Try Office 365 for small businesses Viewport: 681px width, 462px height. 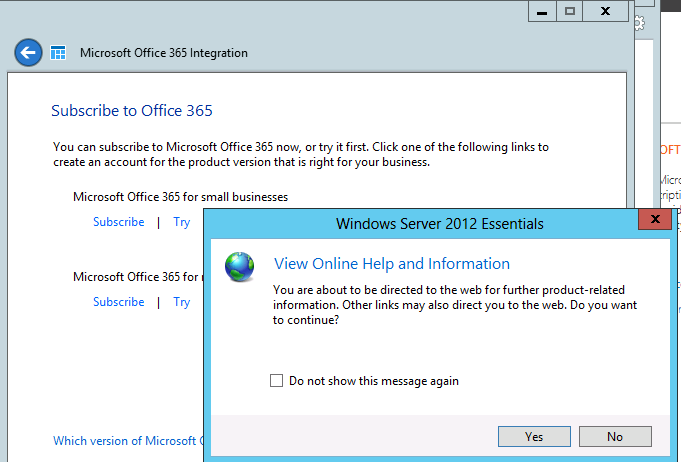click(182, 222)
